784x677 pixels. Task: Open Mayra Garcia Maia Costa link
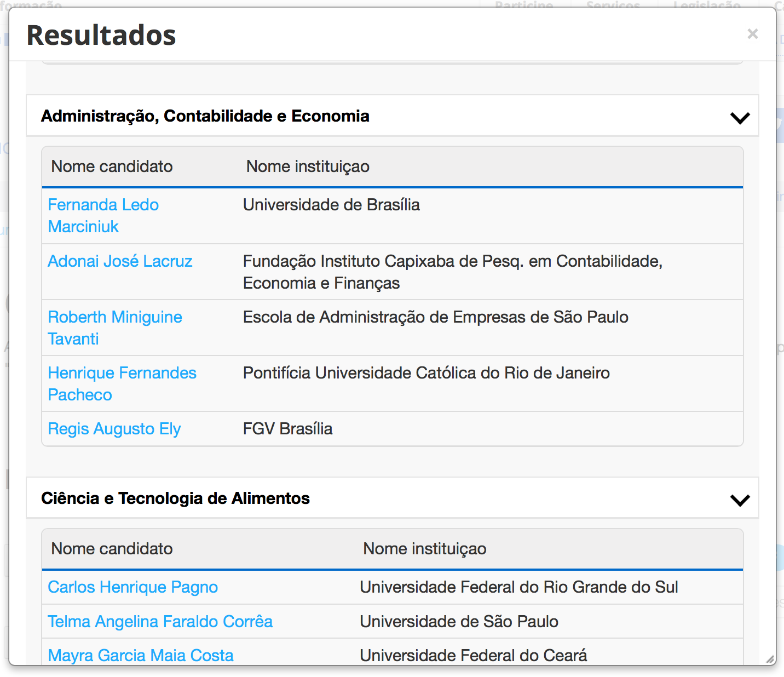pyautogui.click(x=141, y=655)
